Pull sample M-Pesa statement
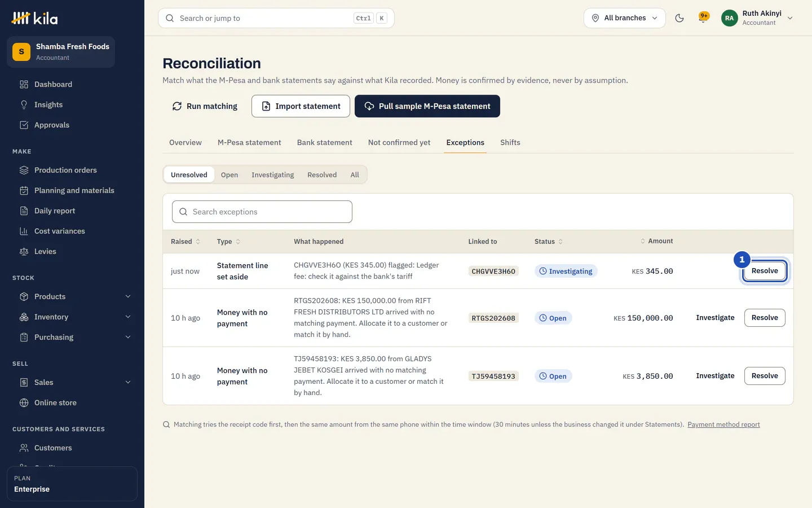Image resolution: width=812 pixels, height=508 pixels. 427,106
